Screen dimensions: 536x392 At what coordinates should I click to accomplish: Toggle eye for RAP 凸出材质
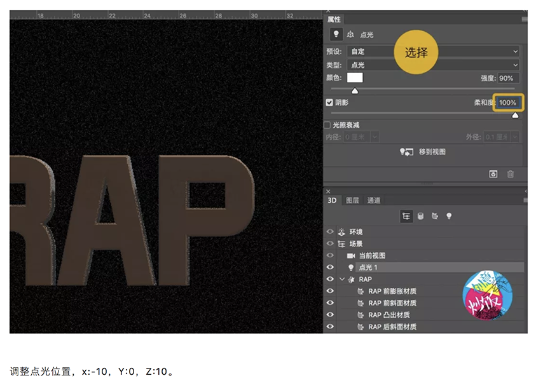pos(330,314)
